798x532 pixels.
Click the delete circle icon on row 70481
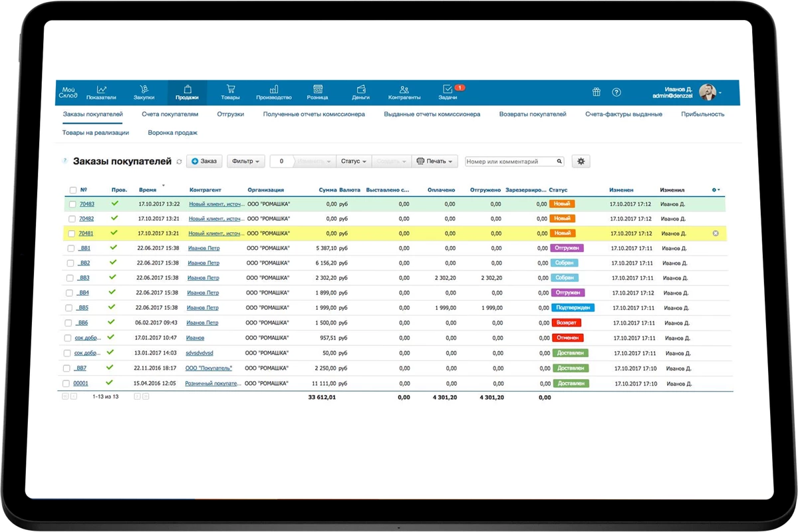pos(716,233)
